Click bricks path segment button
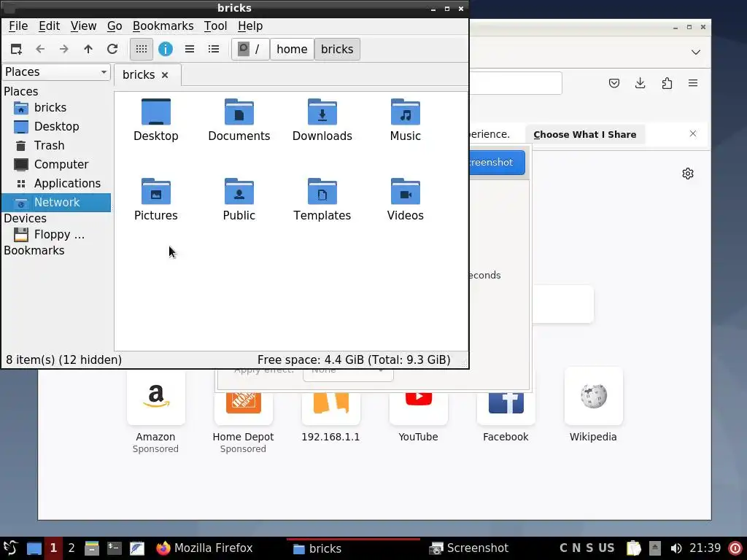Viewport: 747px width, 560px height. pos(337,49)
